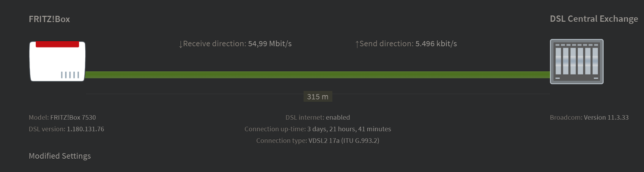Click the 315 m line length label
Screen dimensions: 644x172
pos(318,97)
